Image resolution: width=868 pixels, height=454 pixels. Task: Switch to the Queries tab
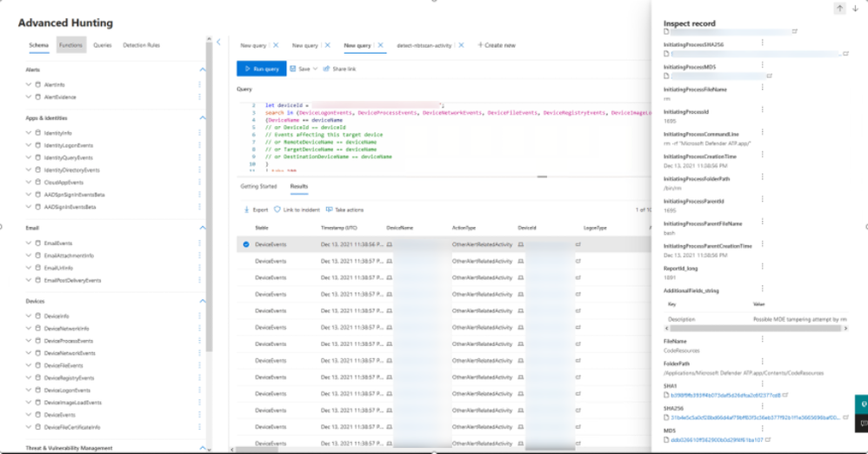coord(103,45)
